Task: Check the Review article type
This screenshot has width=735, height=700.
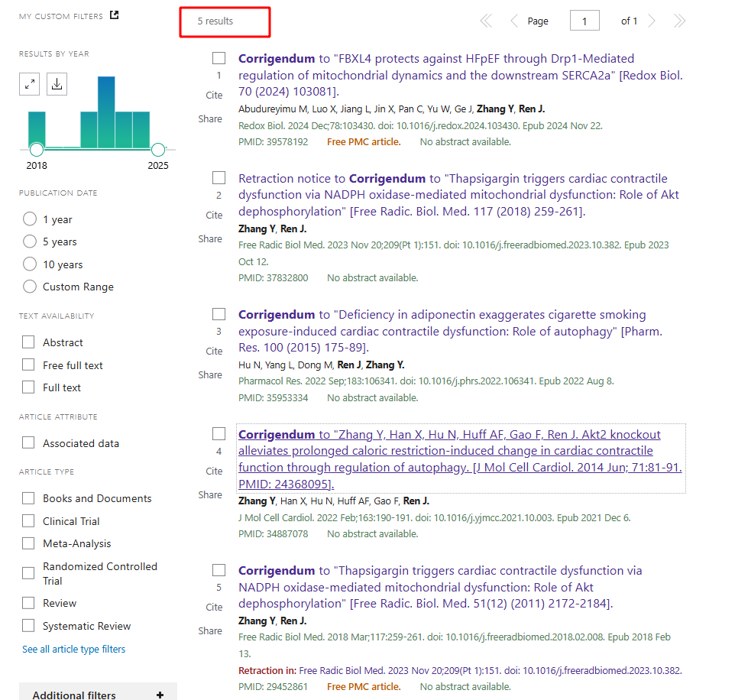Action: 28,603
